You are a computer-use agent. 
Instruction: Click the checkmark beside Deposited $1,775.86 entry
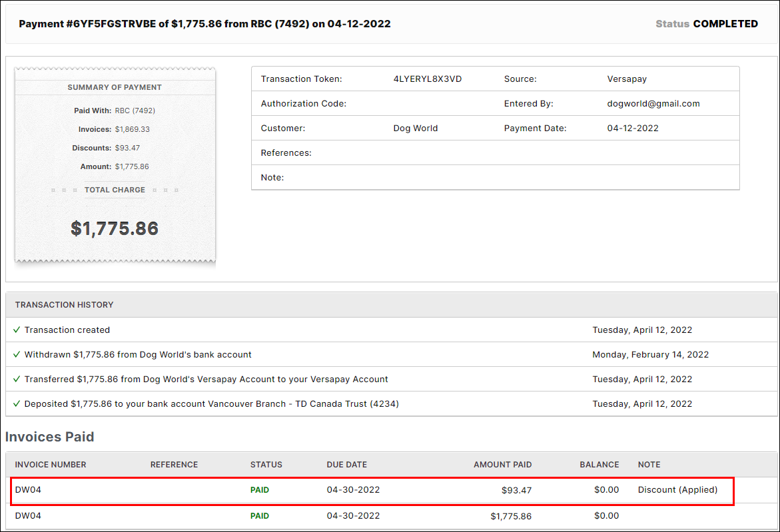point(17,403)
